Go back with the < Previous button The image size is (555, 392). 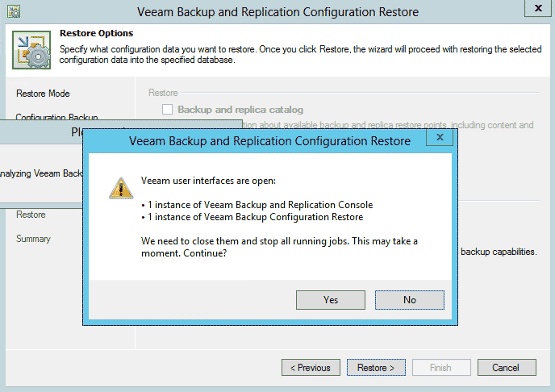click(x=311, y=368)
